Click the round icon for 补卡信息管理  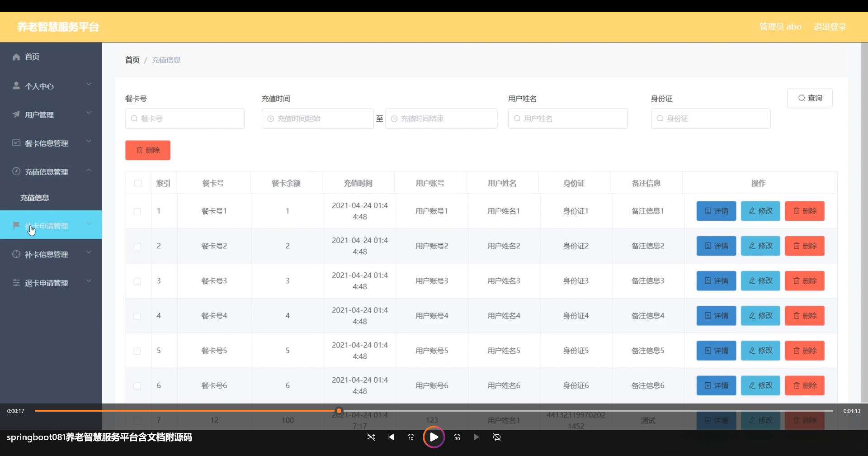[16, 254]
